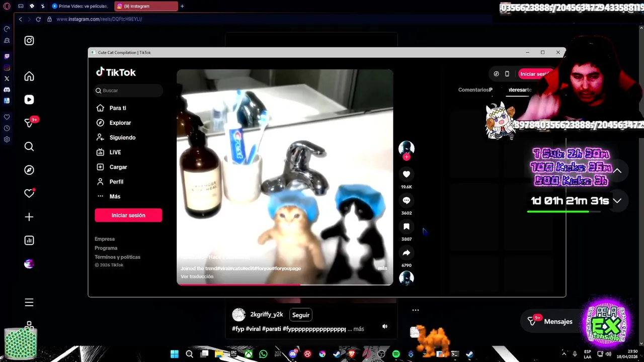Like the TikTok video with the heart icon
Screen dimensions: 644x362
(407, 174)
